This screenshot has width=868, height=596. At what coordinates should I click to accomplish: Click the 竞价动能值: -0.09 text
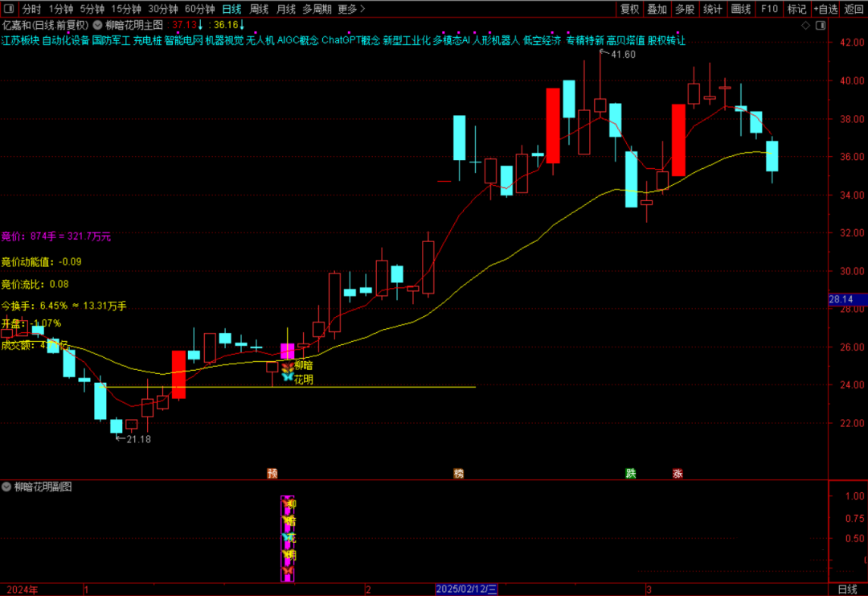pyautogui.click(x=42, y=262)
